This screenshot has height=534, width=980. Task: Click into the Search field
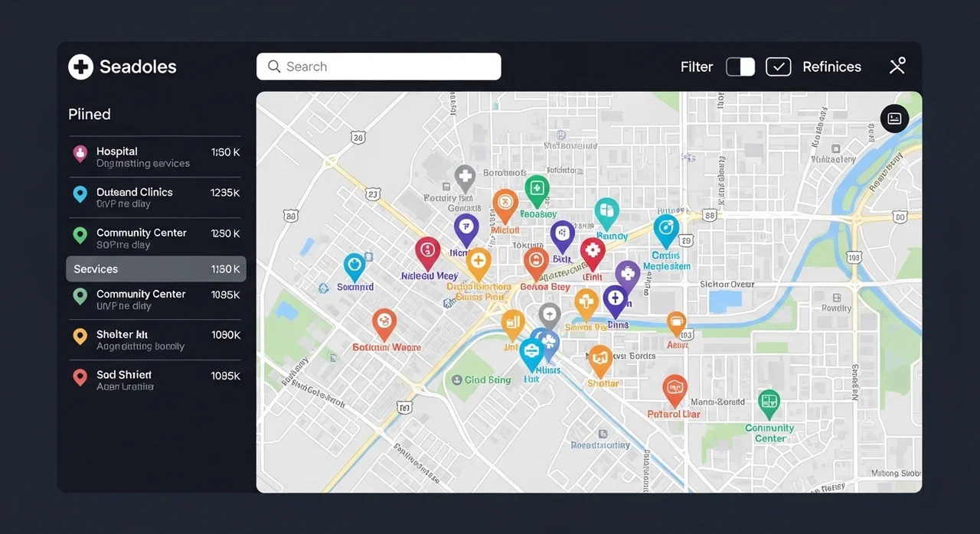(378, 67)
